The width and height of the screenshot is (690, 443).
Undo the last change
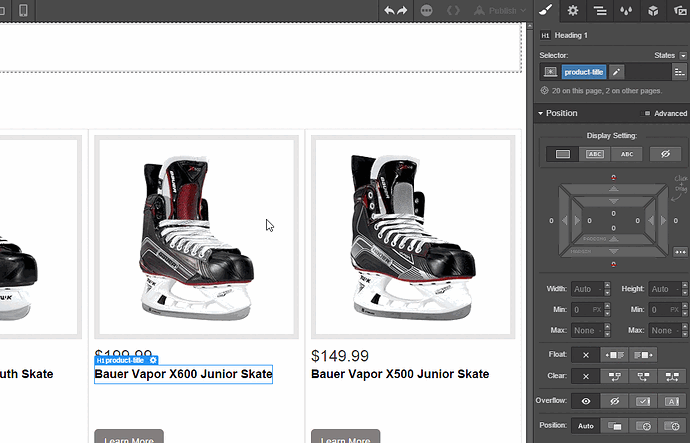coord(389,10)
